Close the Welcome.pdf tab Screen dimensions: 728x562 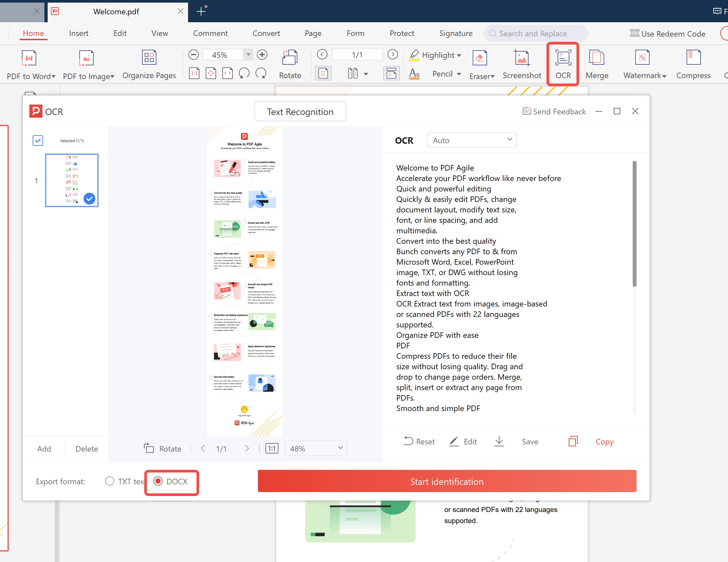180,11
